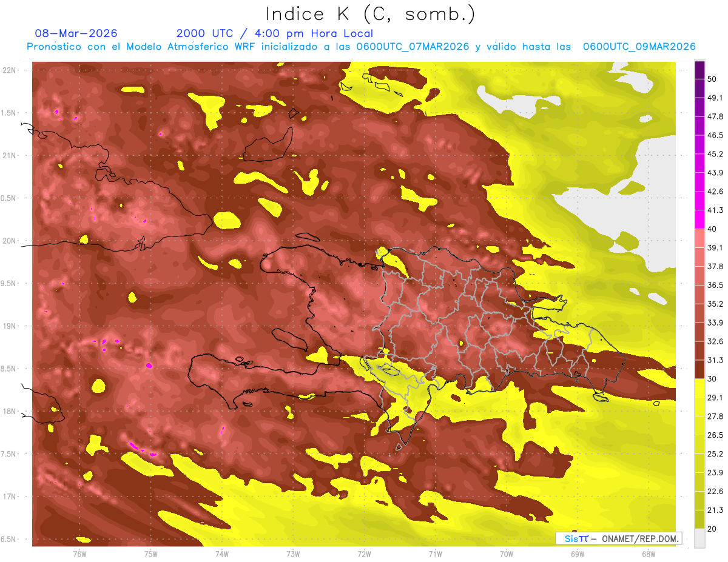Click the '19N' latitude label
Viewport: 728px width, 562px height.
(x=10, y=326)
